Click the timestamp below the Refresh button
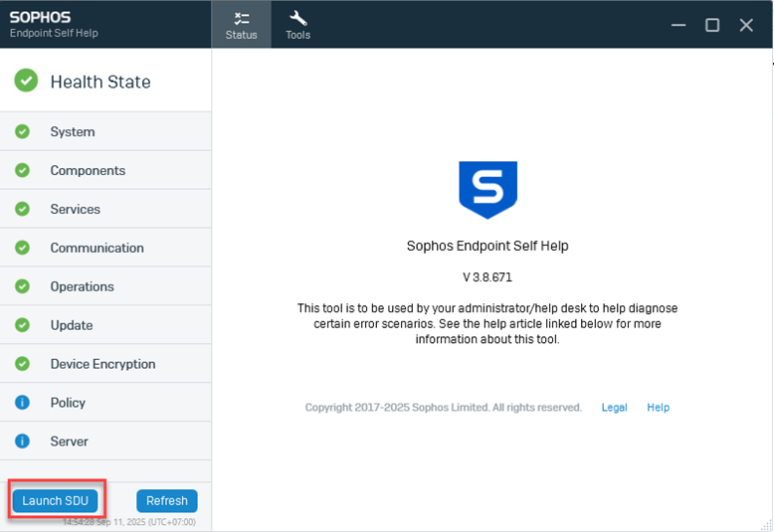 pos(129,522)
